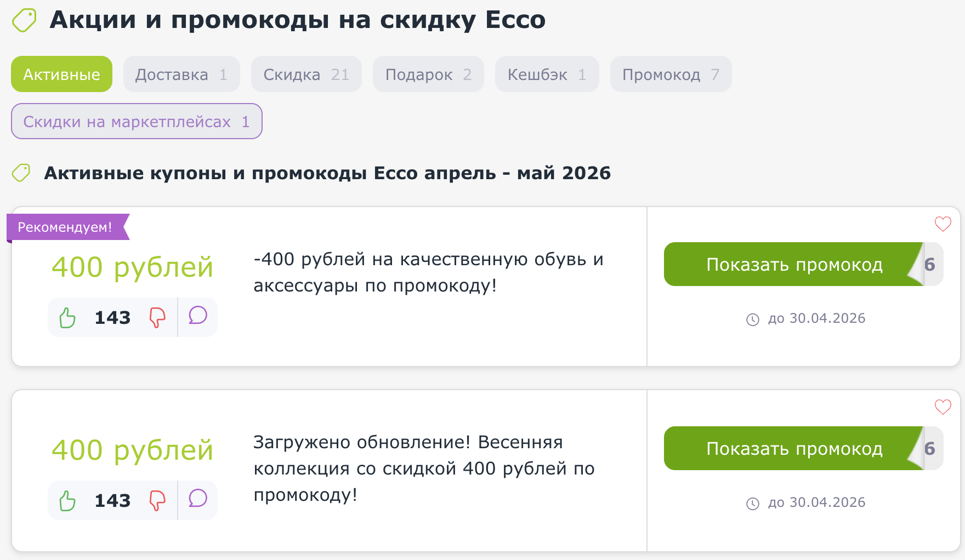The height and width of the screenshot is (560, 965).
Task: Like the second coupon with thumbs up
Action: [67, 500]
